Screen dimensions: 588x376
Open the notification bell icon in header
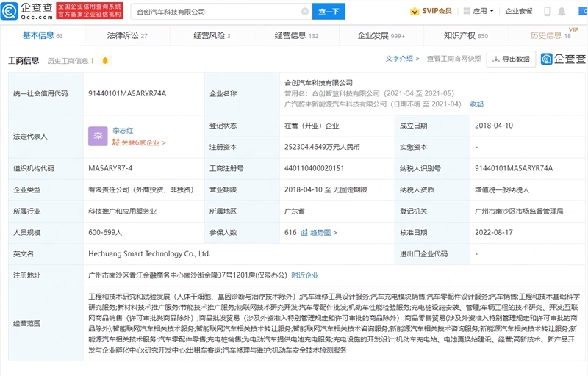pos(562,12)
